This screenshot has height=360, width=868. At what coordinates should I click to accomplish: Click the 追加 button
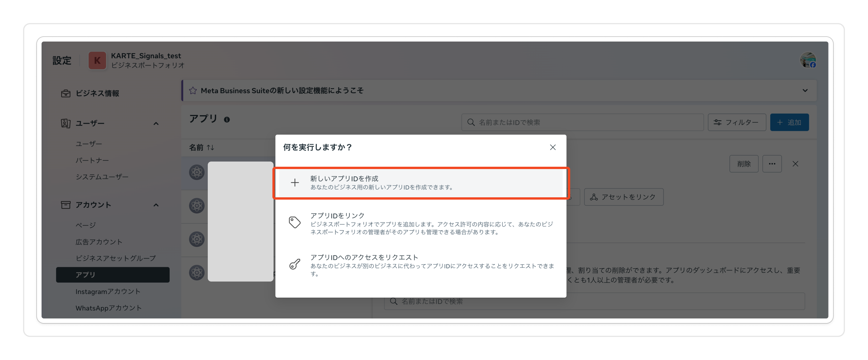790,122
